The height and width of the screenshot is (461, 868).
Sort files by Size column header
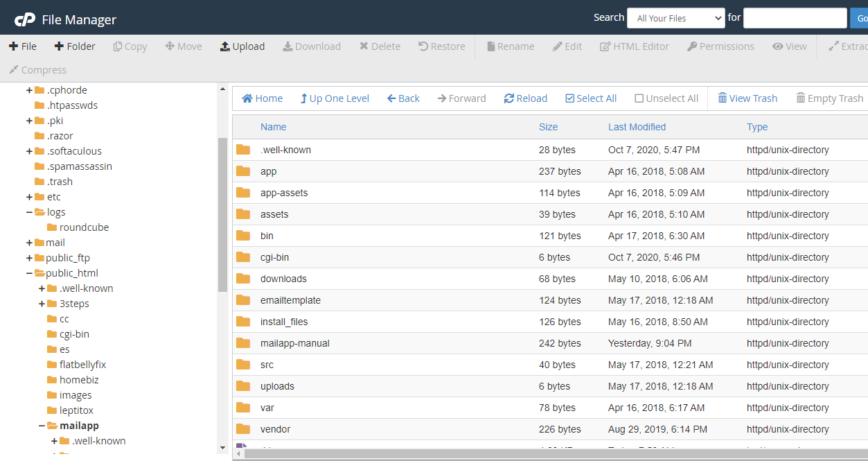(x=548, y=127)
